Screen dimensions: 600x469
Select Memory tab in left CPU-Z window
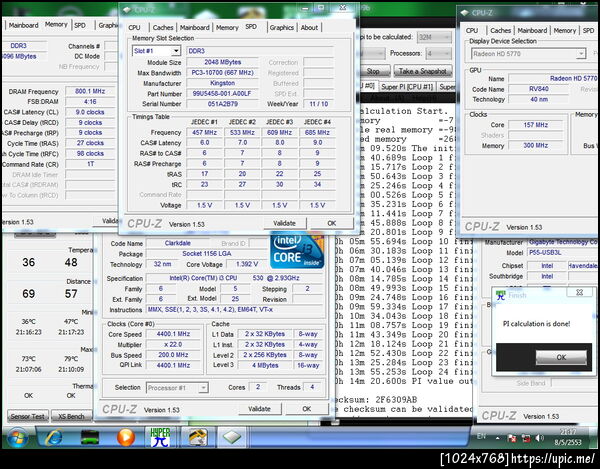[x=56, y=24]
